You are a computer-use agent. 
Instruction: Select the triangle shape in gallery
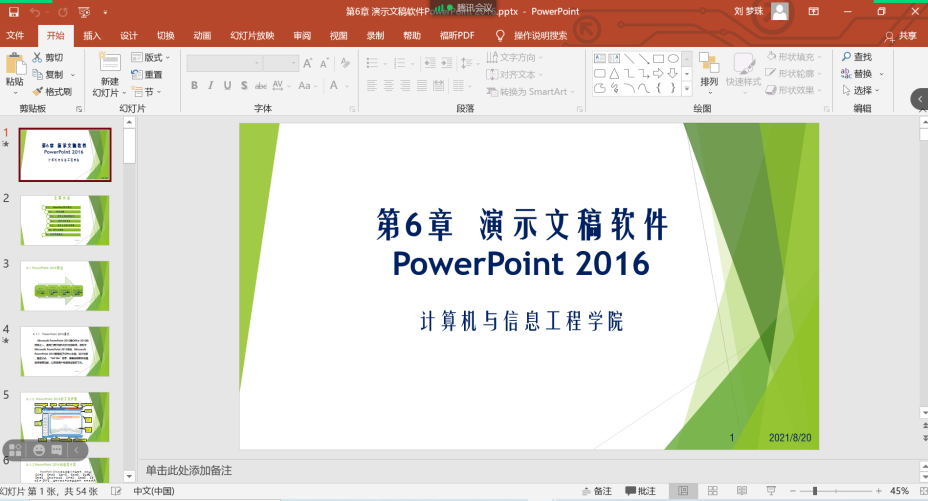click(614, 73)
